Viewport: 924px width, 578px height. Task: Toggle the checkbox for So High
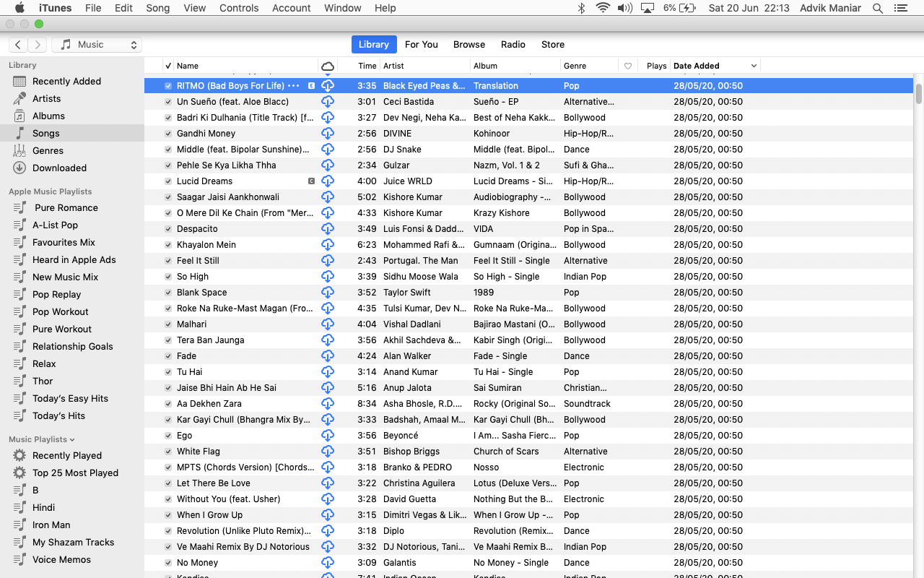[x=168, y=277]
